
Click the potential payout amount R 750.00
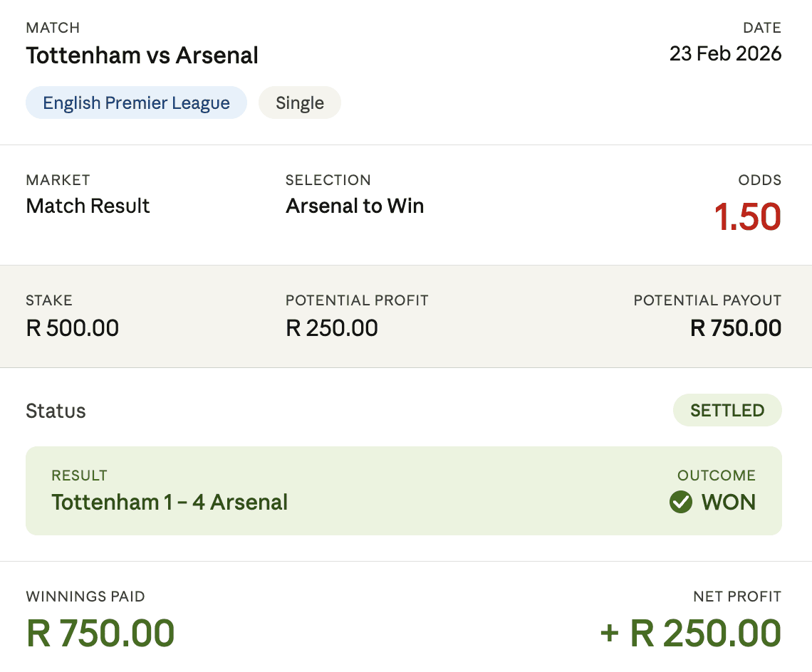pos(735,328)
